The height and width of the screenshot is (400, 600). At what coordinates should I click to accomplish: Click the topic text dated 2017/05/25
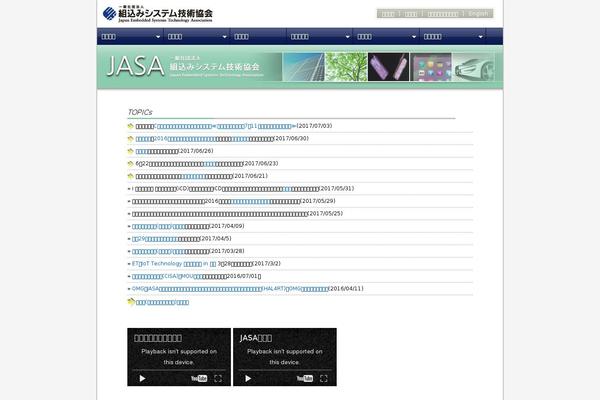pyautogui.click(x=220, y=214)
